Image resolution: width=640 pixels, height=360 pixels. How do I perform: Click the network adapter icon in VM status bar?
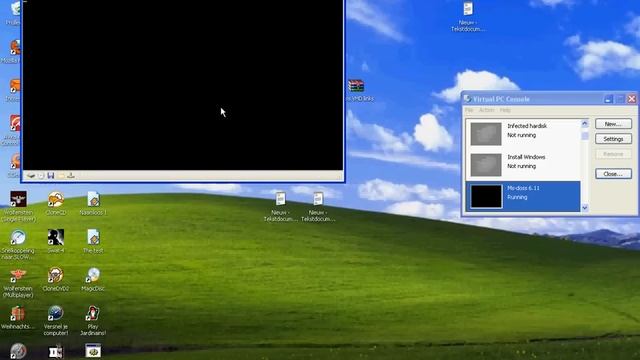[x=71, y=176]
